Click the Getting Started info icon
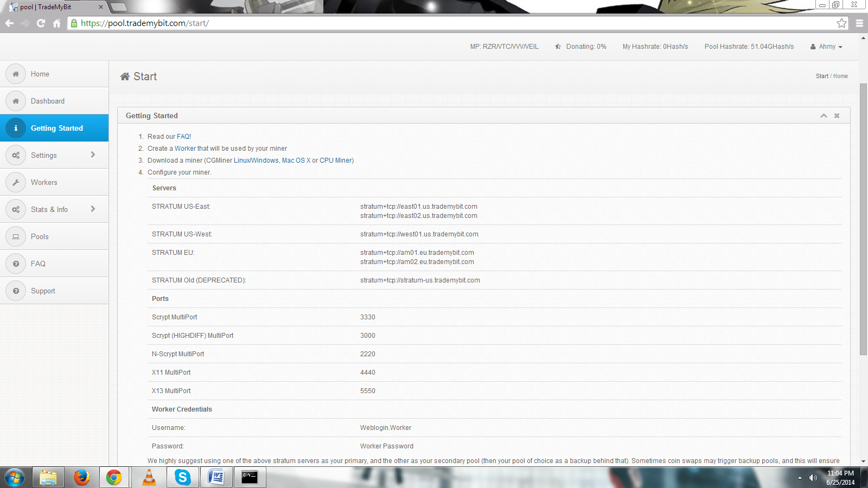Image resolution: width=868 pixels, height=488 pixels. 16,128
